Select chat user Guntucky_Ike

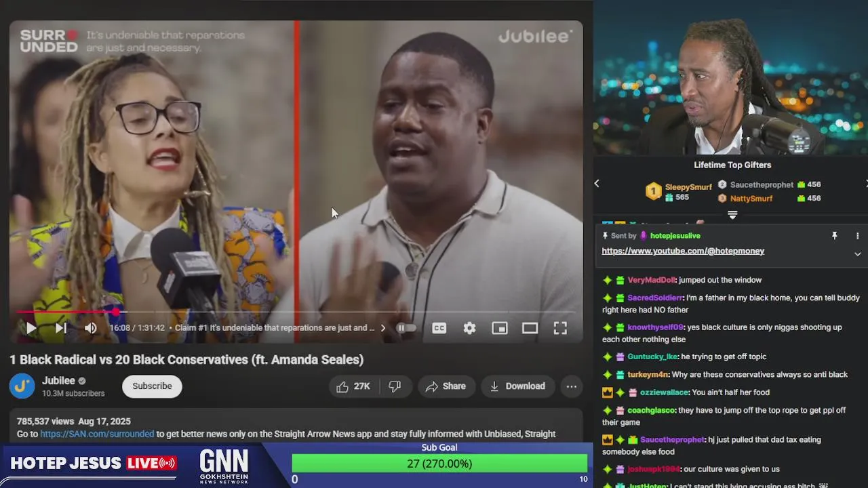652,357
